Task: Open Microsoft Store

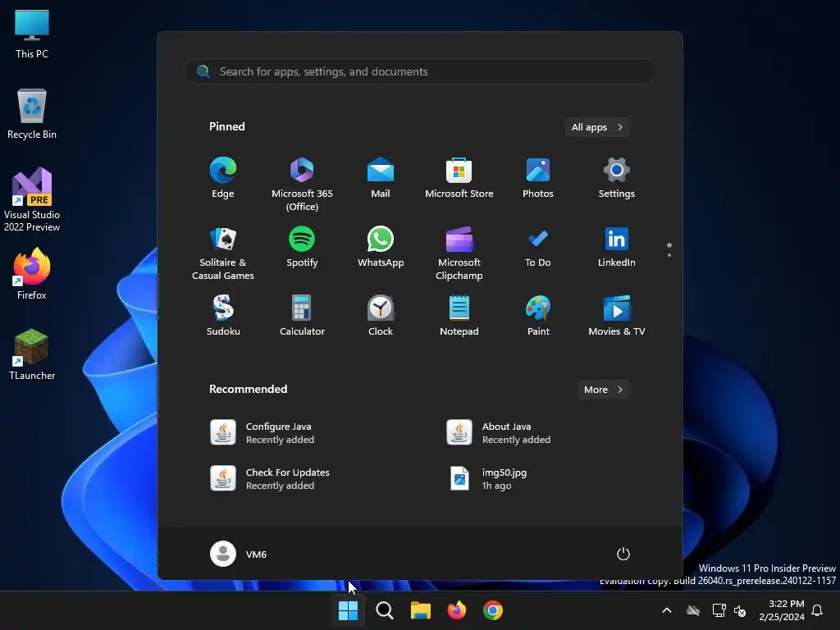Action: tap(459, 178)
